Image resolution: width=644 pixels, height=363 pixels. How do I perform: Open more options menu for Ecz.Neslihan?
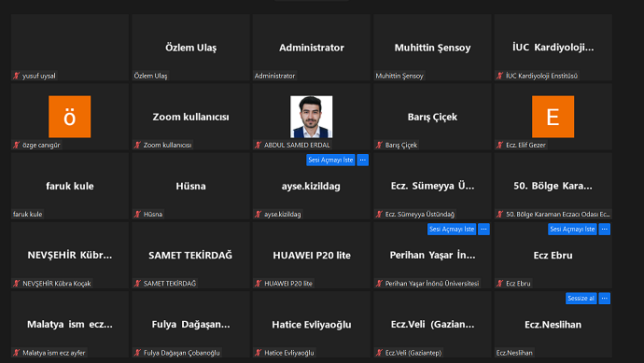[604, 299]
